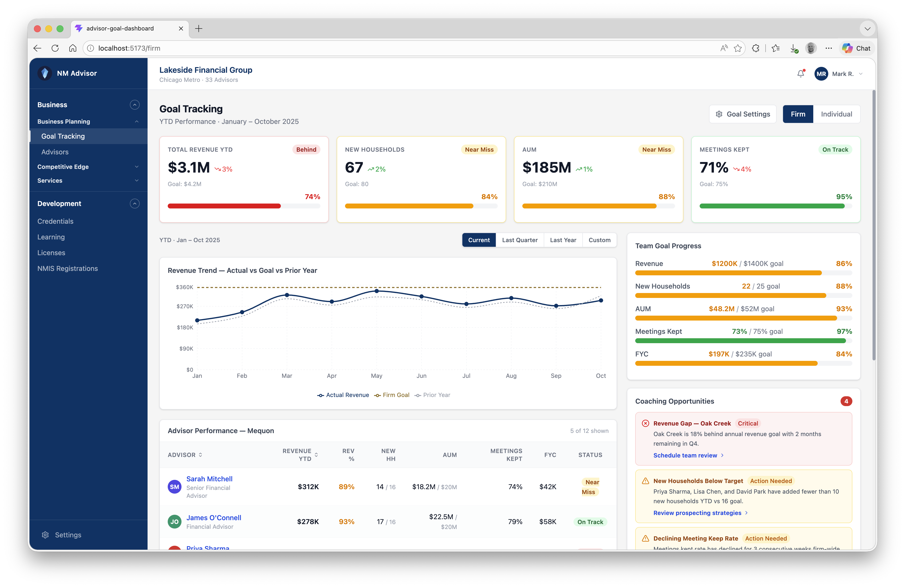
Task: Collapse the Development section chevron
Action: pyautogui.click(x=135, y=204)
